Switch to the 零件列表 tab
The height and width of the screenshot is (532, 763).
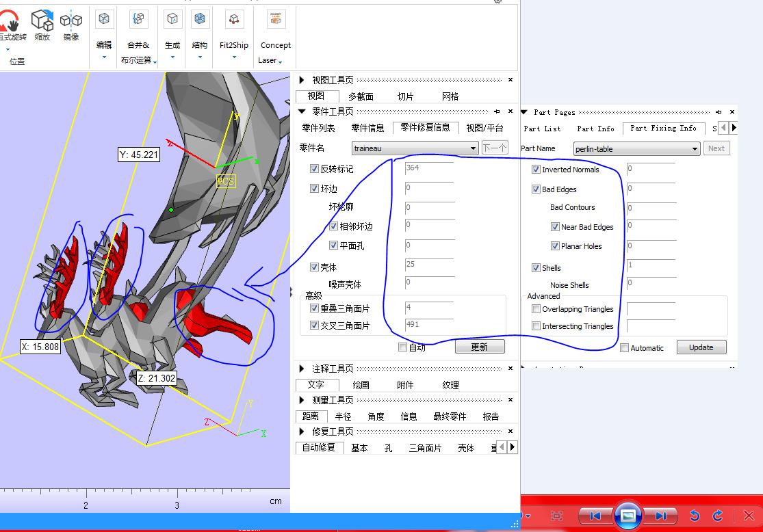pos(318,128)
